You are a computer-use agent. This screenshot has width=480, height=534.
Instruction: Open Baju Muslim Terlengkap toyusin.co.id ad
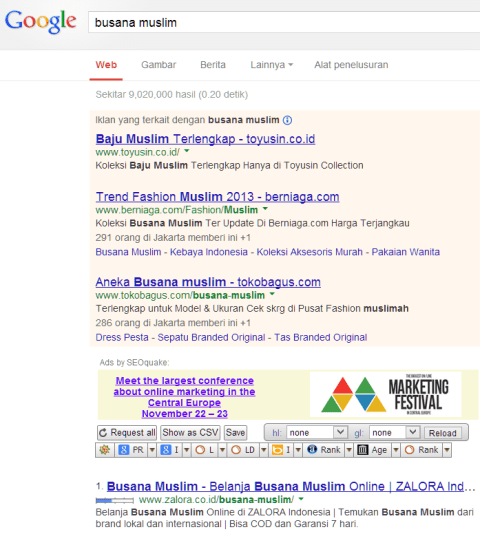point(205,139)
